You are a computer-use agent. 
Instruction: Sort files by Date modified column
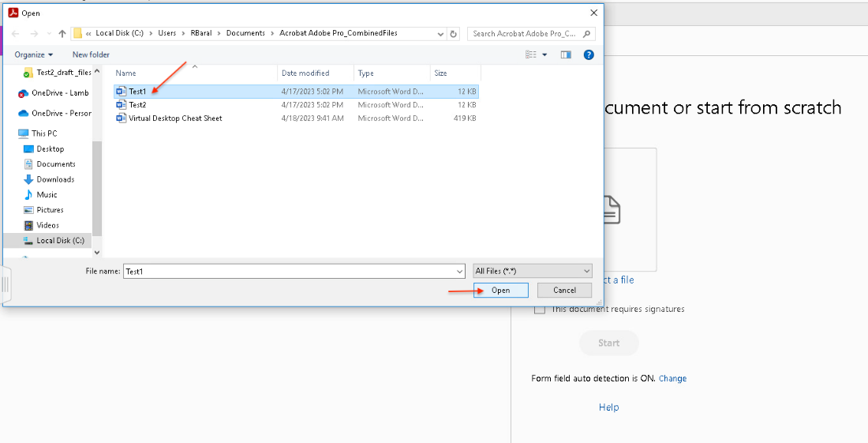305,73
